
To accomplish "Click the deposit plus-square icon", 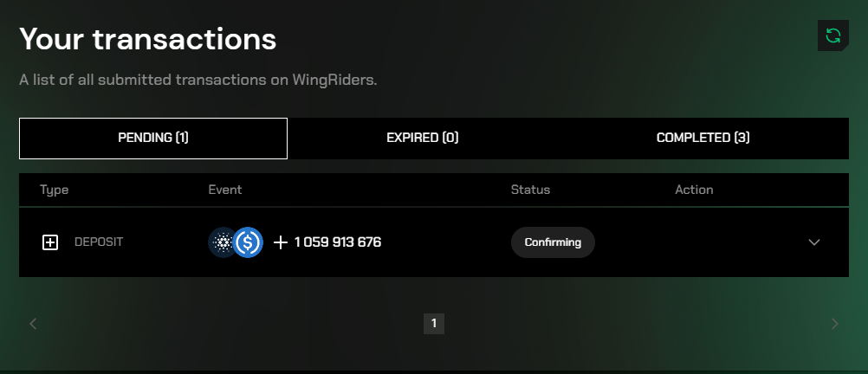I will point(50,242).
